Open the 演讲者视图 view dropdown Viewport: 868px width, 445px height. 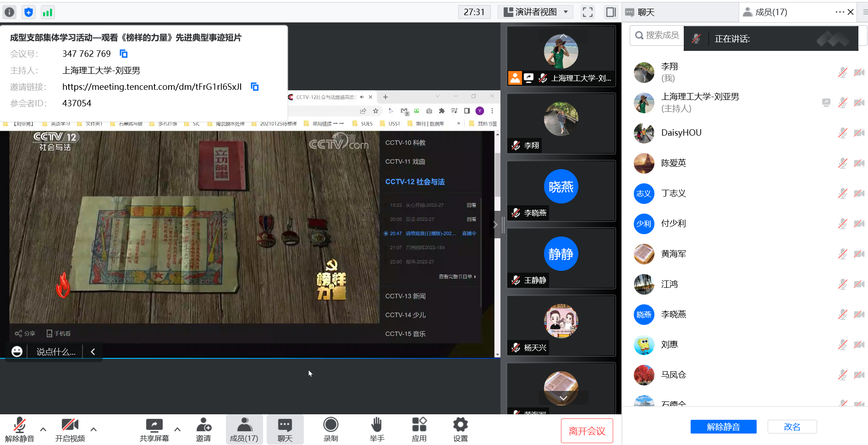pos(535,12)
